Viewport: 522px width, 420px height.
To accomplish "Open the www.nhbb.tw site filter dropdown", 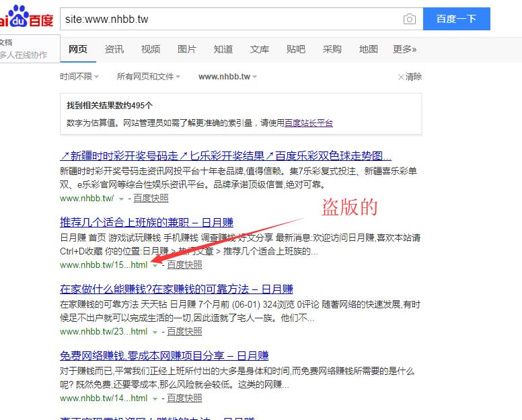I will pos(228,77).
